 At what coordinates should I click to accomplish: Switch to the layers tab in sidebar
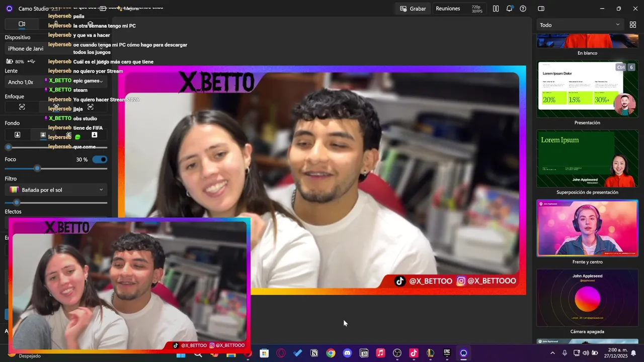pyautogui.click(x=90, y=24)
